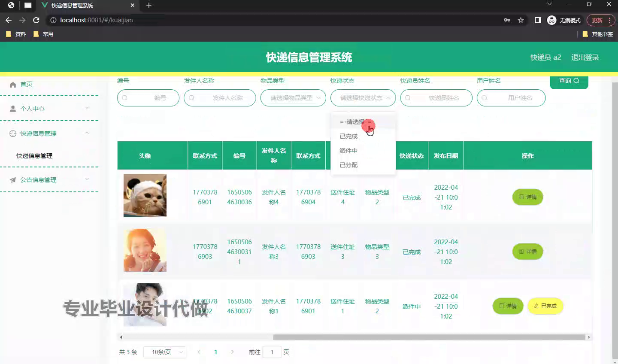
Task: Select 已完成 option in status dropdown
Action: 363,136
